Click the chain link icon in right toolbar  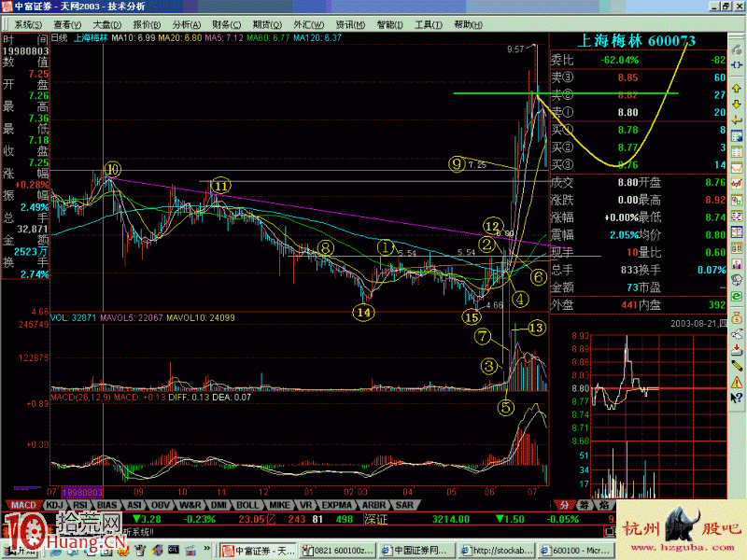pos(737,49)
